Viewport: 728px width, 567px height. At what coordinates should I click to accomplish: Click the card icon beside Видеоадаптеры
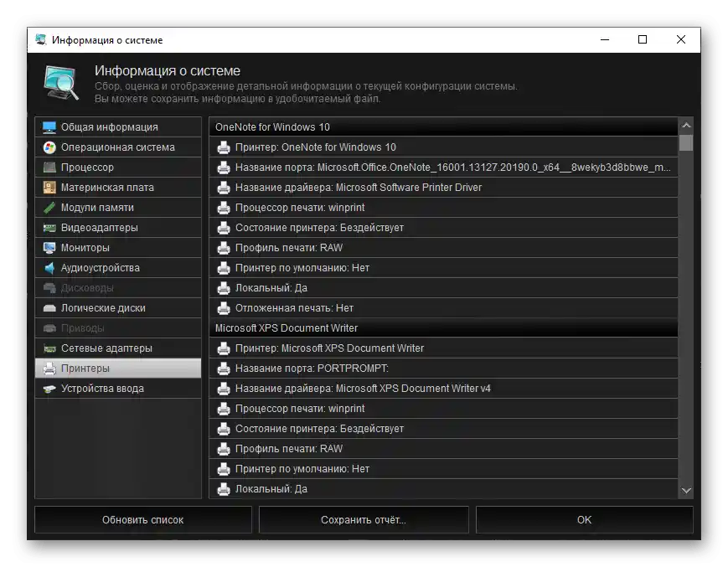(49, 228)
